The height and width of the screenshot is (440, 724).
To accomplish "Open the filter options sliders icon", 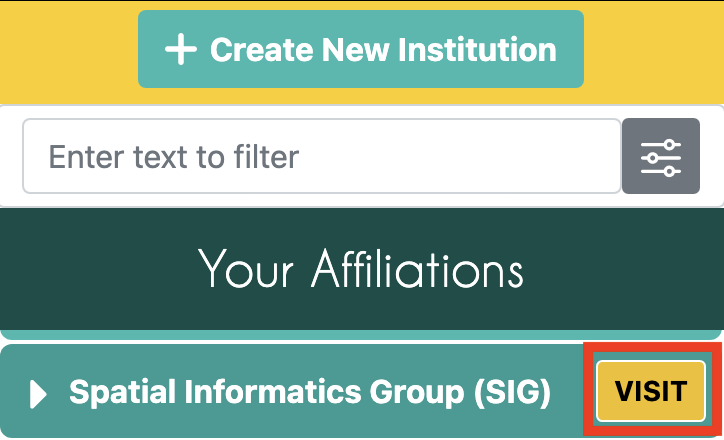I will (661, 157).
